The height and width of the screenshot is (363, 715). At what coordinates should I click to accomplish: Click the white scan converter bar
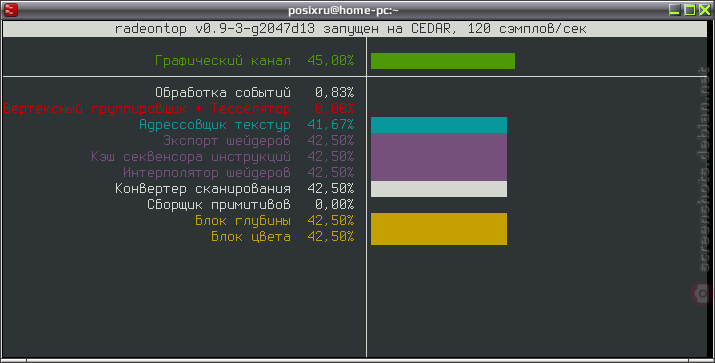pos(439,189)
